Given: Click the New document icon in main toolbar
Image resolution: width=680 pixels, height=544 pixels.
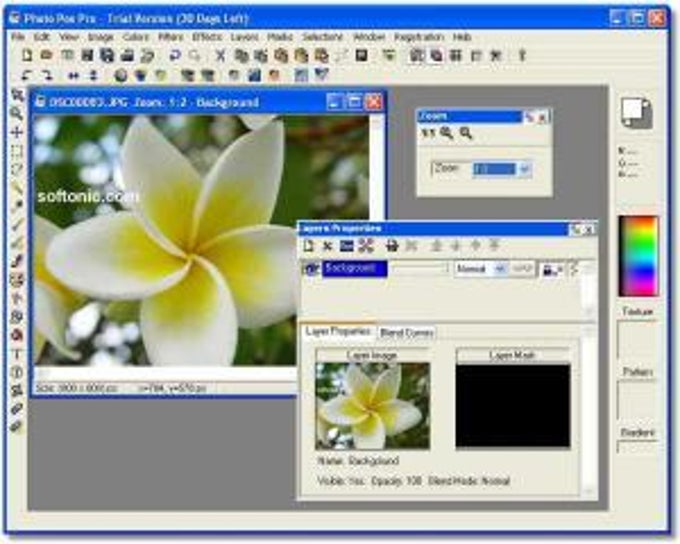Looking at the screenshot, I should point(27,55).
